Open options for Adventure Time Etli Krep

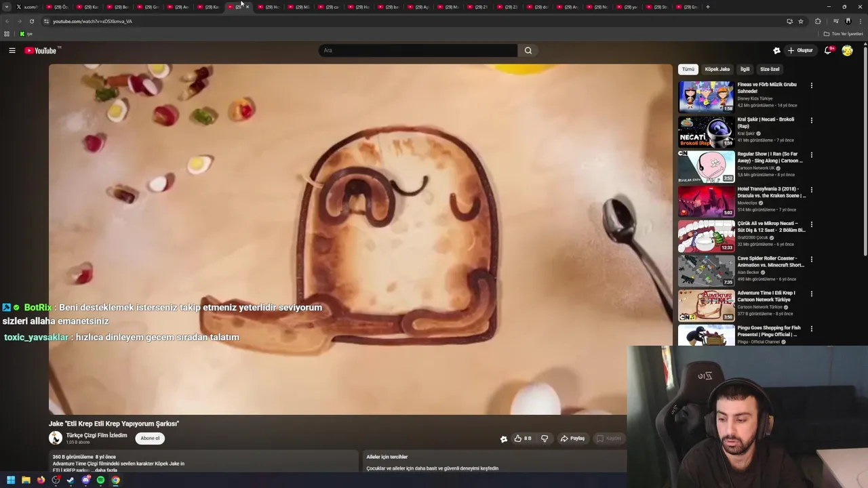[x=811, y=293]
